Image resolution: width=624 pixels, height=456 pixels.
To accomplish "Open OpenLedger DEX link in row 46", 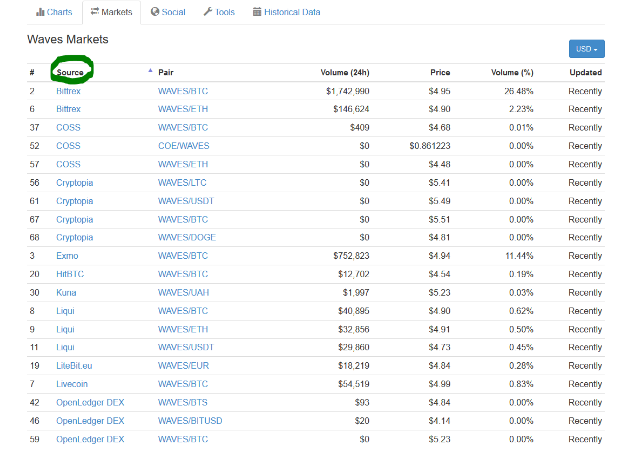I will (x=90, y=421).
